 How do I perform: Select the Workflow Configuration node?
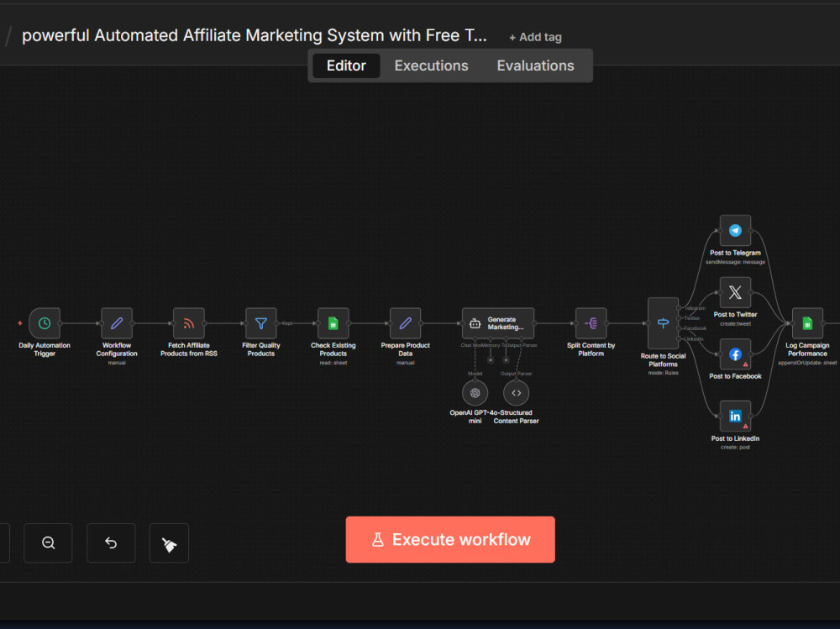117,323
